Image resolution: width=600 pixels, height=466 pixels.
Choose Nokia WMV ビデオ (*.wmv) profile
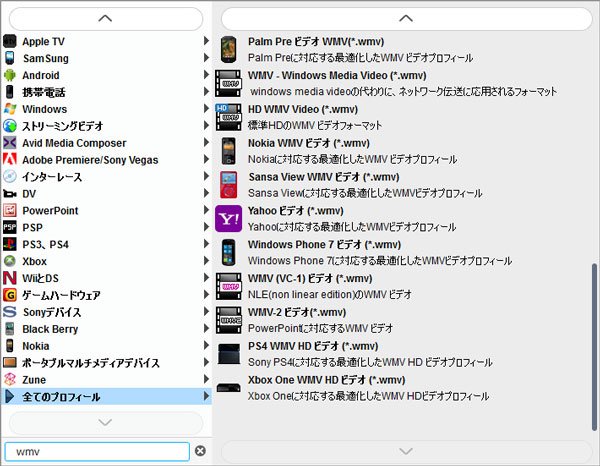coord(402,151)
